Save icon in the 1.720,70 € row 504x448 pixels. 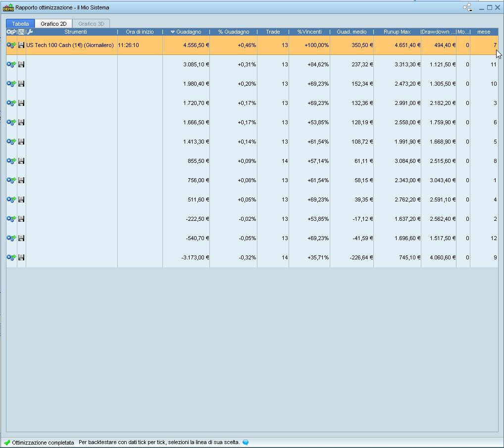pos(21,103)
